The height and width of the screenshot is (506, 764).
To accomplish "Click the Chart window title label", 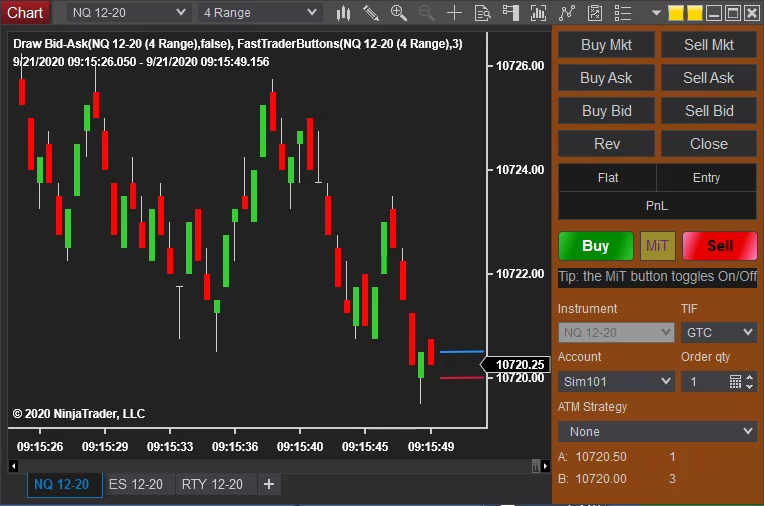I will click(25, 12).
